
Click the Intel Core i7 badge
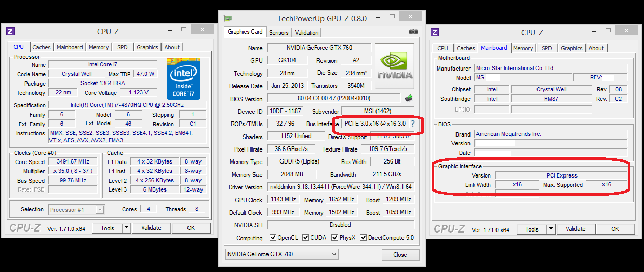click(x=183, y=78)
